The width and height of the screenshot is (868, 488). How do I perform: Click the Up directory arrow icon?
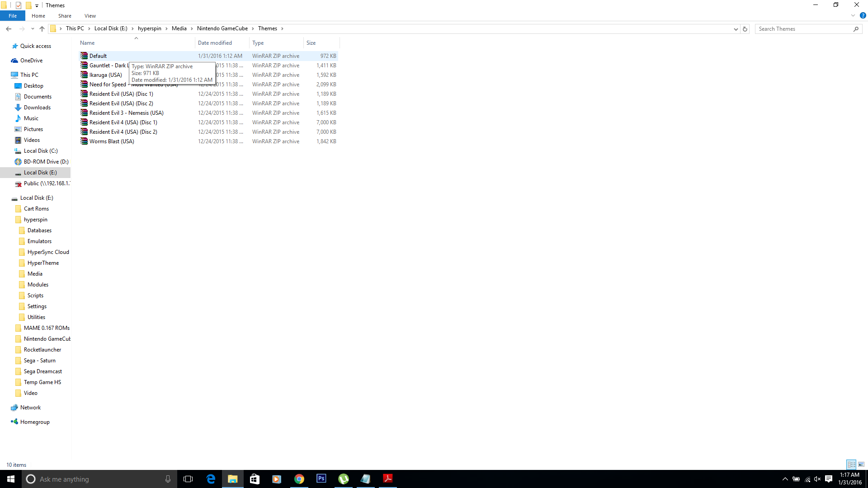[42, 28]
